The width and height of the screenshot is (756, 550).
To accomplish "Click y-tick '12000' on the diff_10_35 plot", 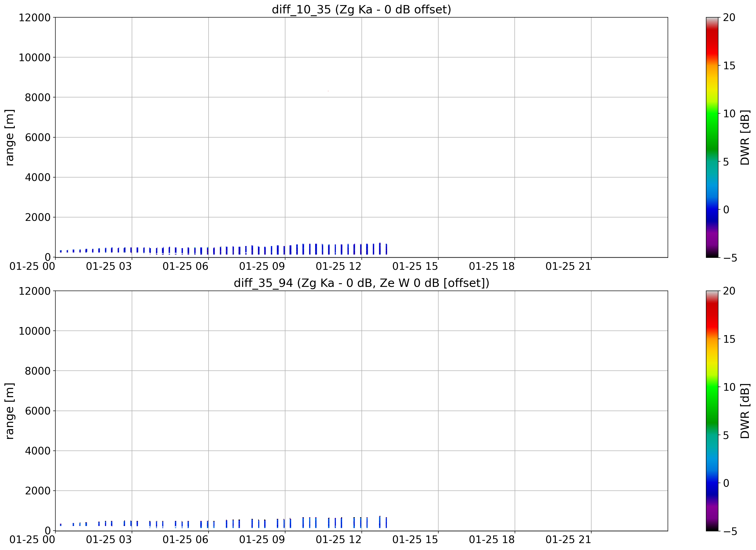I will pyautogui.click(x=34, y=17).
